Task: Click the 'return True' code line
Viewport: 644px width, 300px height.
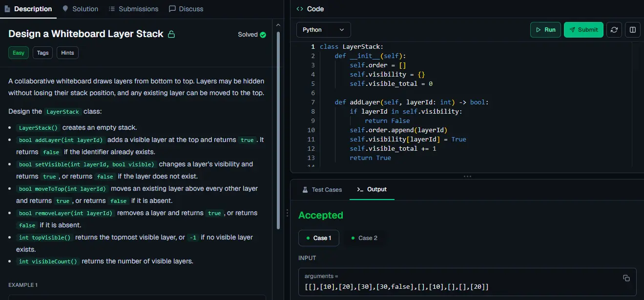Action: point(371,158)
